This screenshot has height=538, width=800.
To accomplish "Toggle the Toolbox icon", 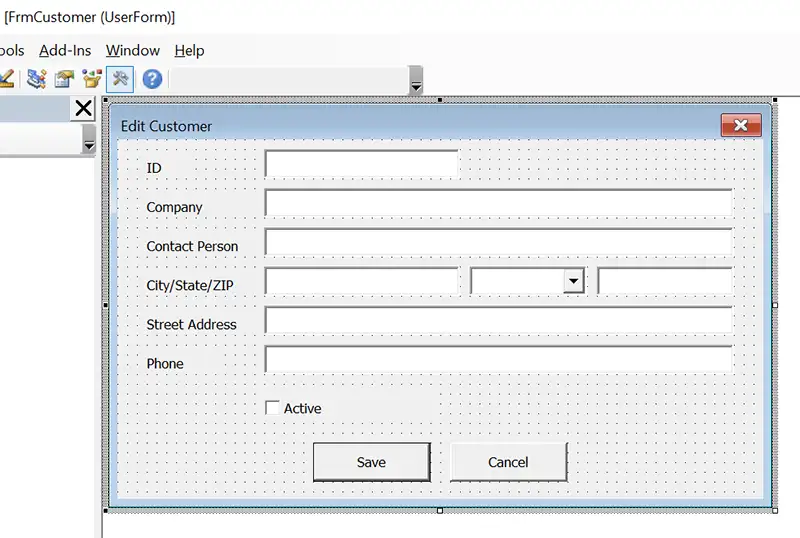I will point(120,79).
